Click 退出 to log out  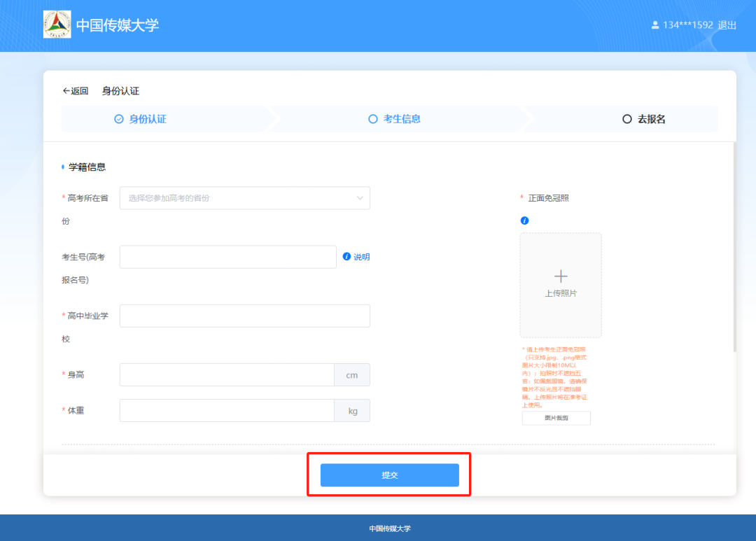coord(727,25)
